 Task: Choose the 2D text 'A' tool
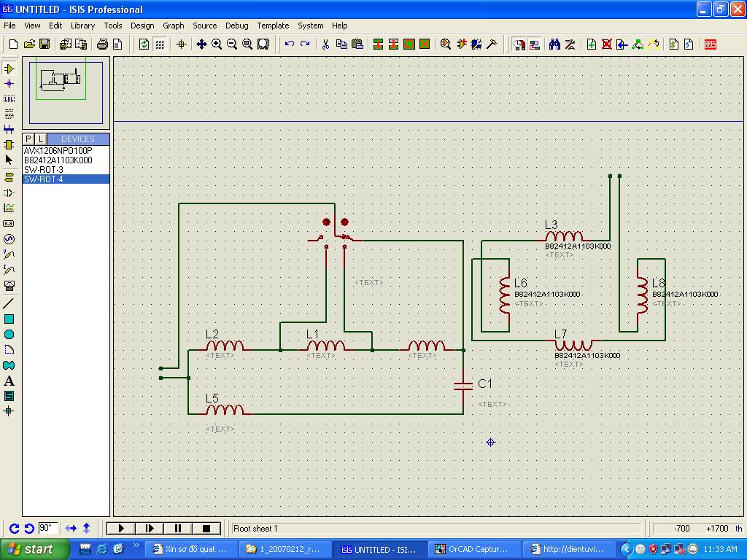click(9, 381)
